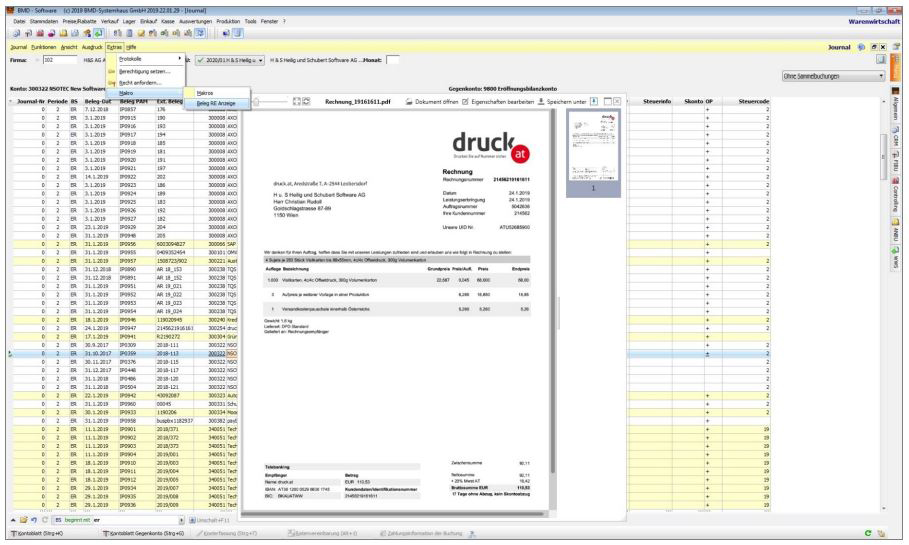Click the Makro entry in Extras menu
Screen dimensions: 909x545
point(145,93)
